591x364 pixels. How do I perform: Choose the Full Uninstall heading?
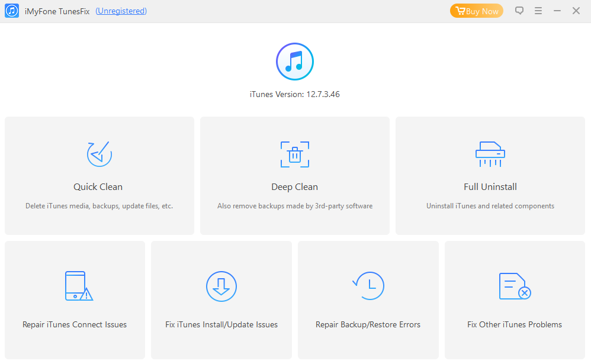490,187
